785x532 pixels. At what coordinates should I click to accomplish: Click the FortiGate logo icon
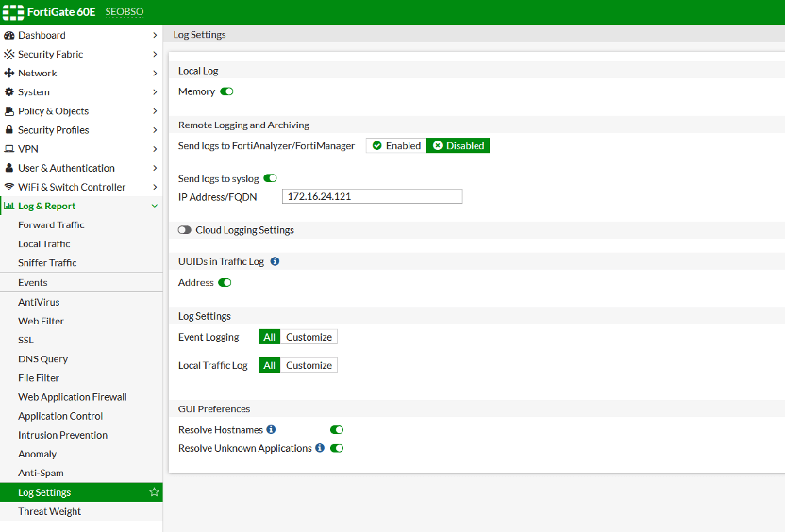point(13,12)
